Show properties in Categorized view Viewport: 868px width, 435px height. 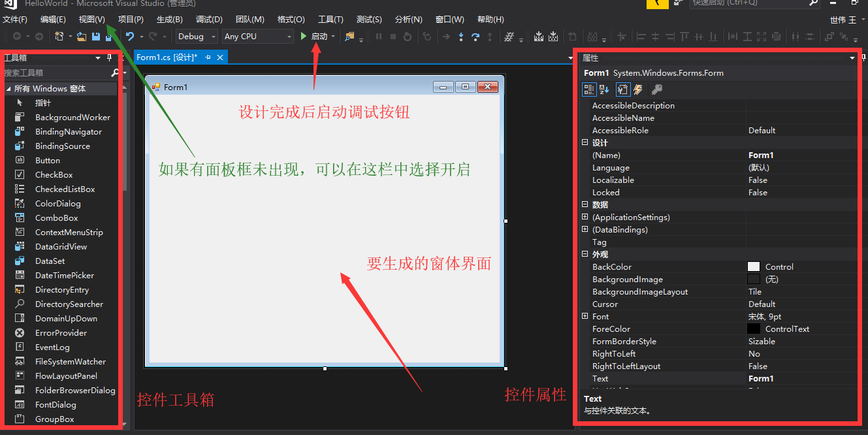(x=588, y=89)
